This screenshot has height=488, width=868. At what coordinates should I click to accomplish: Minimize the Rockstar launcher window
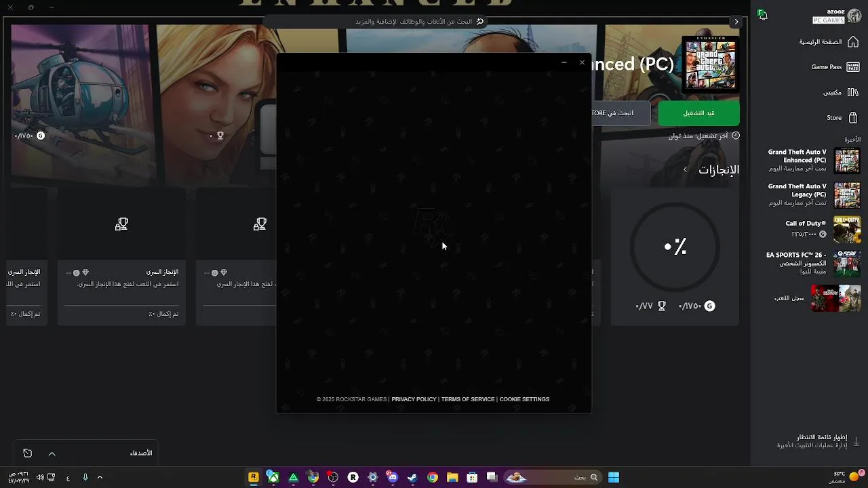pyautogui.click(x=564, y=62)
